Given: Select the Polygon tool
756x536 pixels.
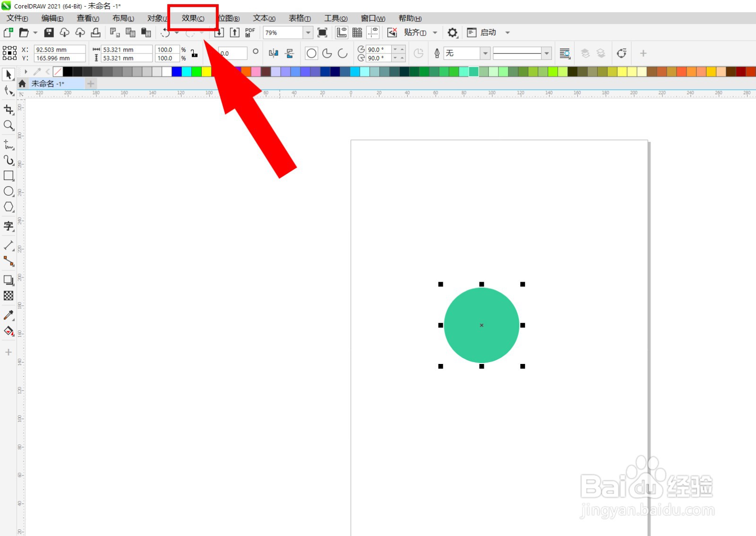Looking at the screenshot, I should pos(9,207).
